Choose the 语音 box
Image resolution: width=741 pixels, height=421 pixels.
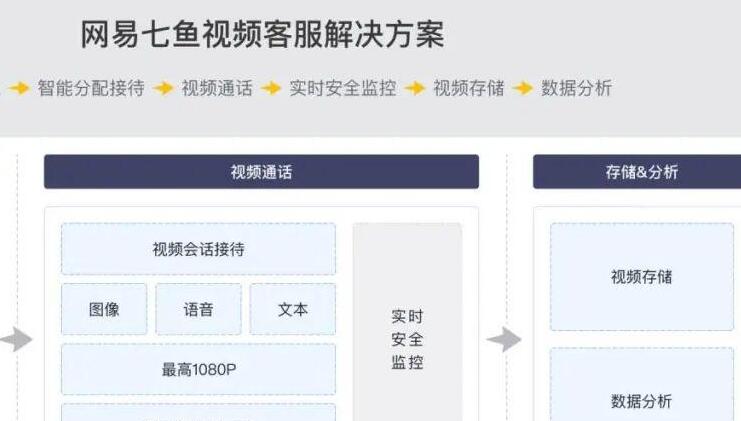pos(198,309)
